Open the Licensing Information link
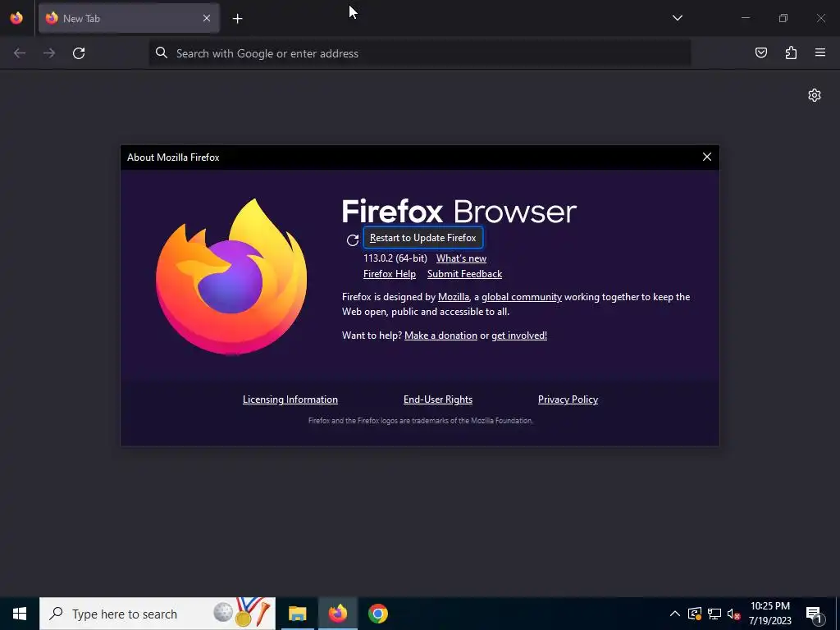The height and width of the screenshot is (630, 840). 290,399
